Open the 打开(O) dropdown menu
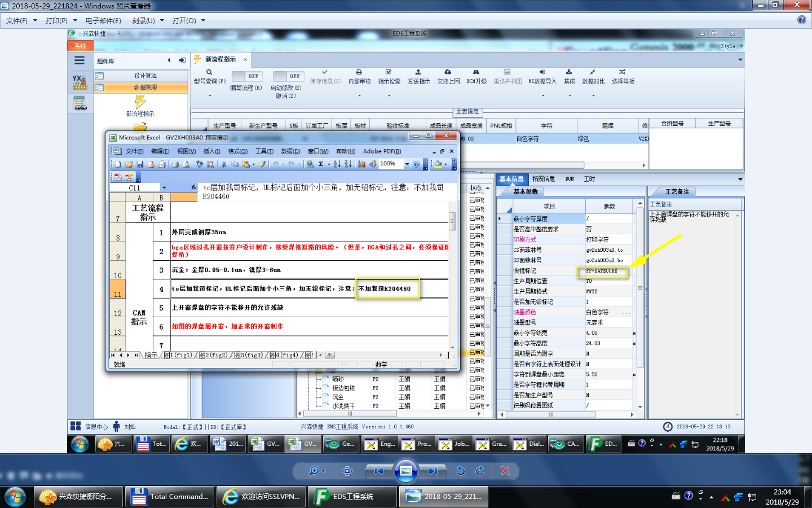The height and width of the screenshot is (508, 812). click(x=189, y=20)
